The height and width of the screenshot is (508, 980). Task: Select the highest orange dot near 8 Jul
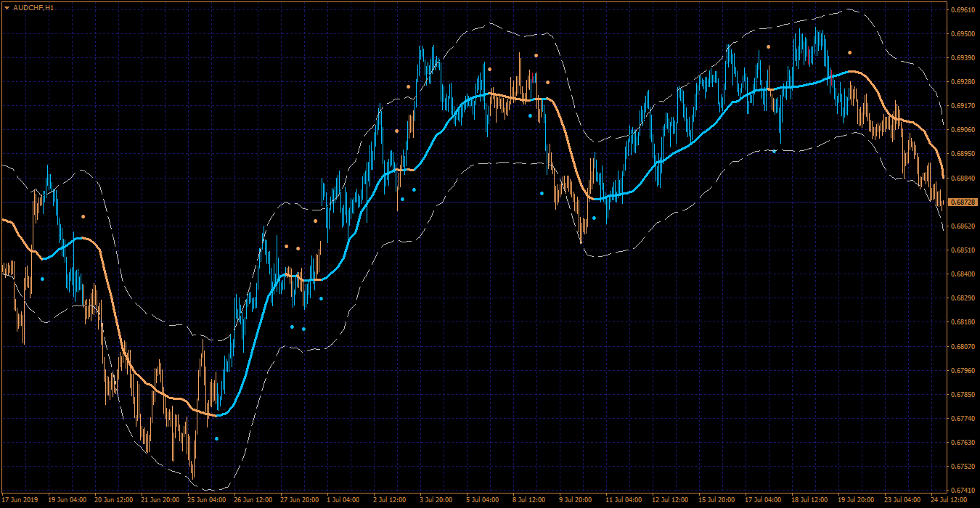pyautogui.click(x=536, y=55)
